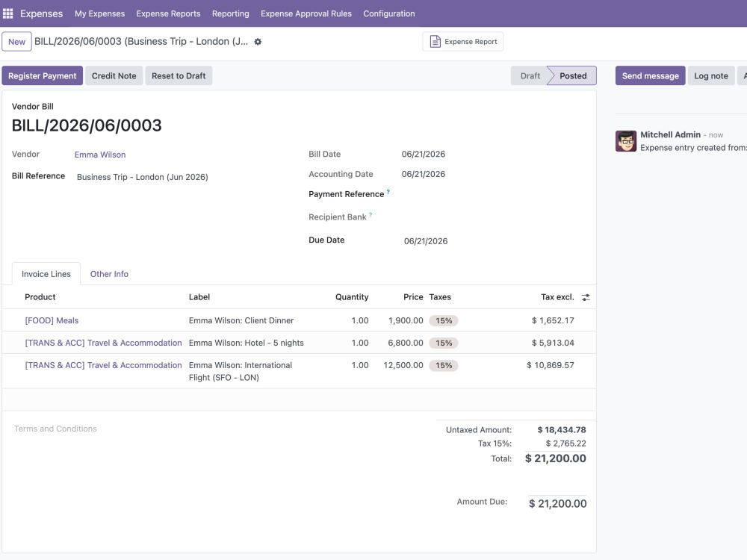Click Bill Date value 06/21/2026
The width and height of the screenshot is (747, 560).
point(424,155)
